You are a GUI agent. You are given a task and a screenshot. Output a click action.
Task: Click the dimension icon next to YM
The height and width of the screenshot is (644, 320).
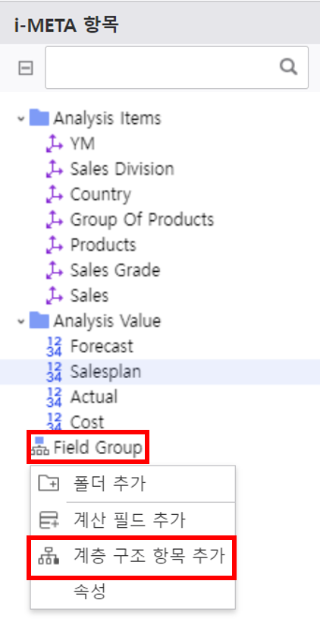click(x=54, y=144)
